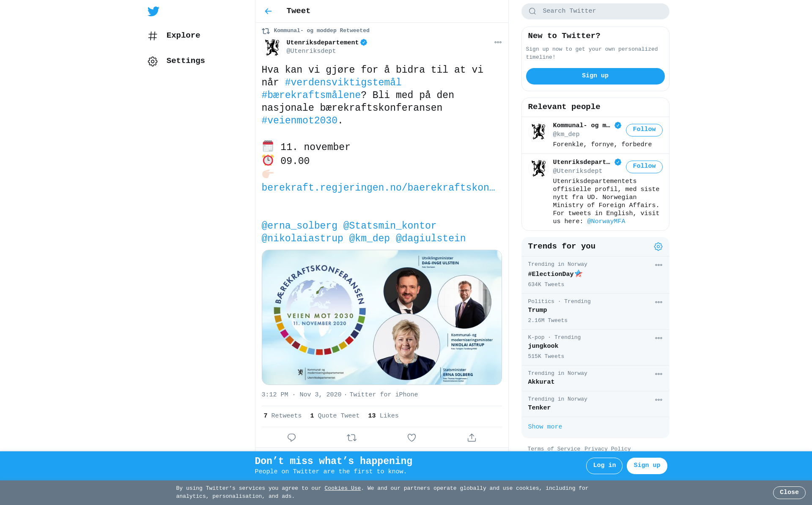Image resolution: width=812 pixels, height=505 pixels.
Task: Click Log in on the bottom banner
Action: click(604, 466)
